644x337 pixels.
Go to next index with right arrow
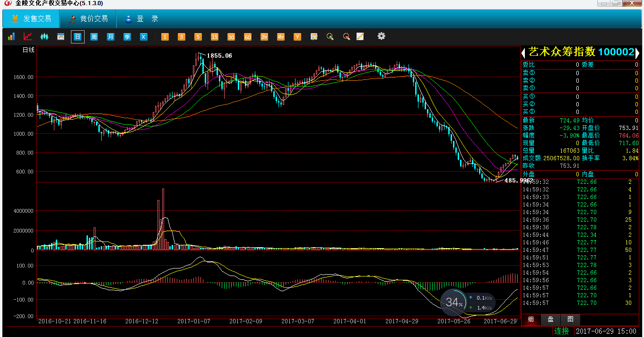pyautogui.click(x=637, y=53)
